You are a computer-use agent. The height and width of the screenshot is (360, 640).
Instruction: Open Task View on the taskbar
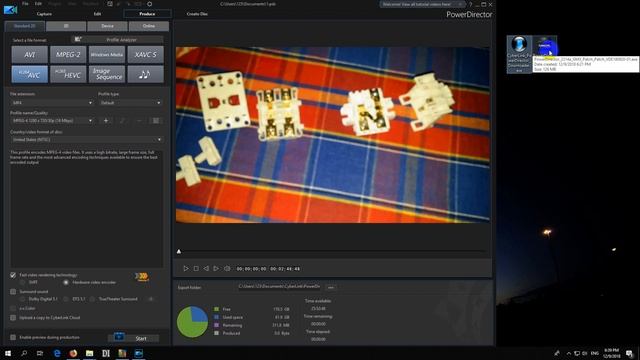40,353
